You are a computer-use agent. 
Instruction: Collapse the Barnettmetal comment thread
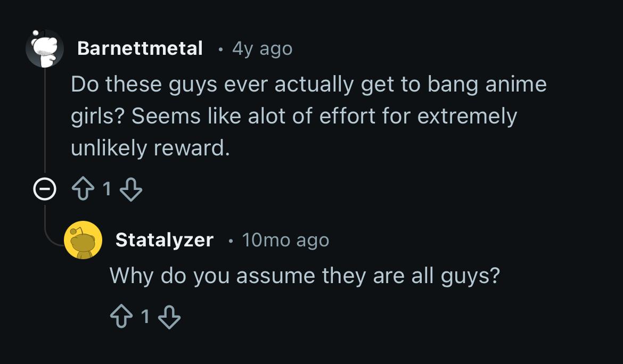[x=45, y=189]
